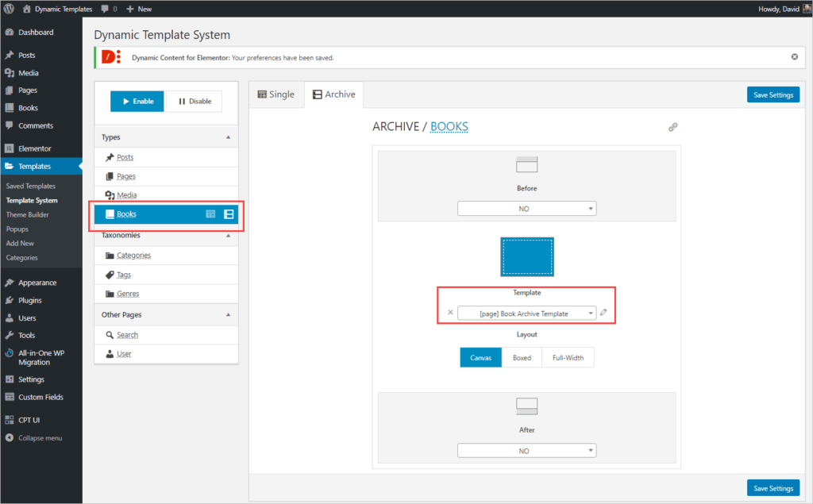Select the Canvas layout option
The image size is (813, 504).
coord(481,358)
